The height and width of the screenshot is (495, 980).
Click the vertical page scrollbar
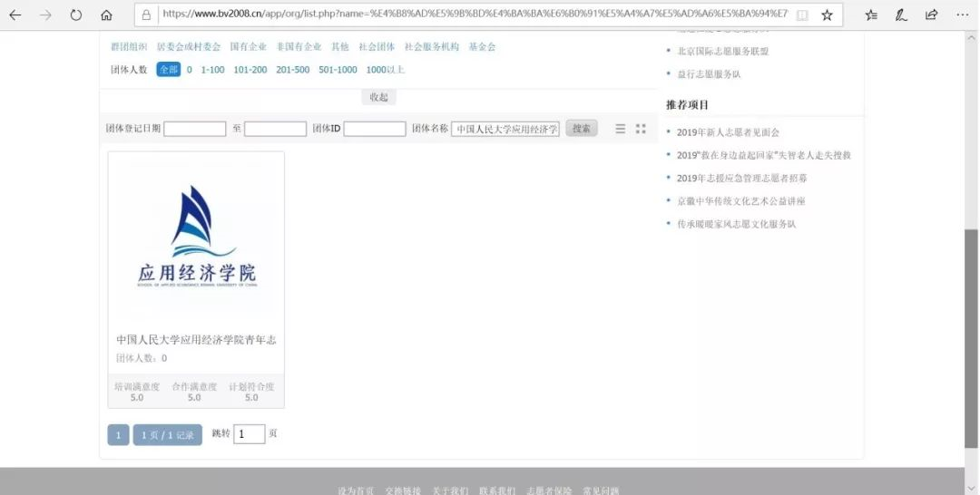coord(971,335)
